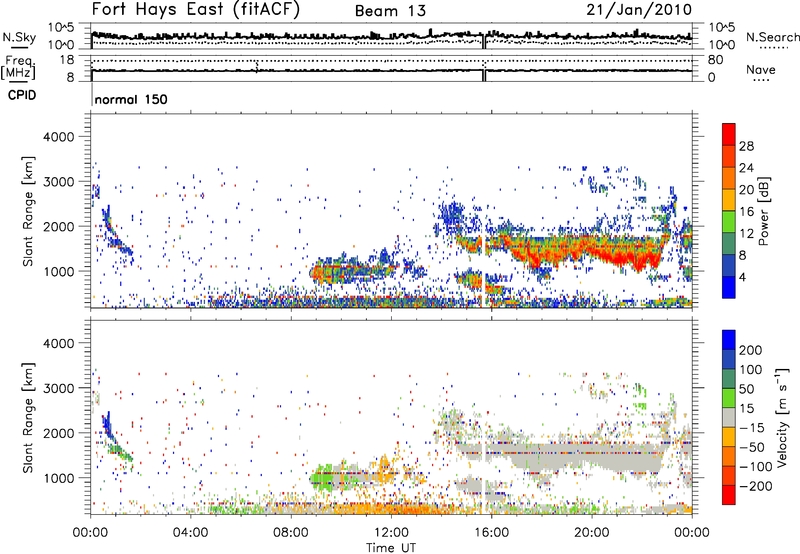
Task: Click the 04:00 time tick label
Action: click(x=190, y=533)
